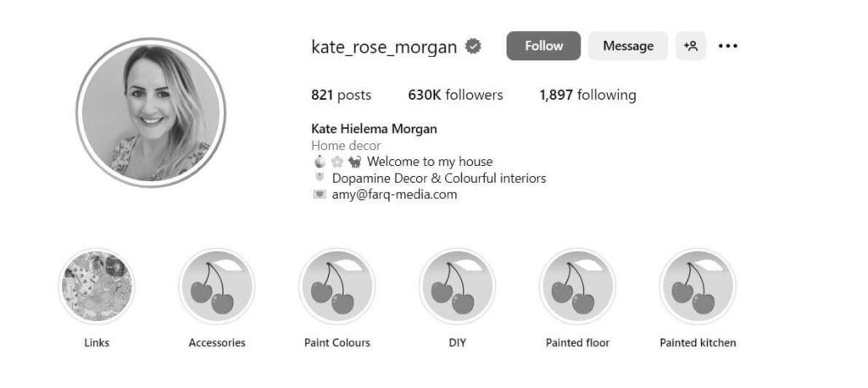This screenshot has height=388, width=868.
Task: Open the DIY cherry highlight icon
Action: click(x=457, y=286)
